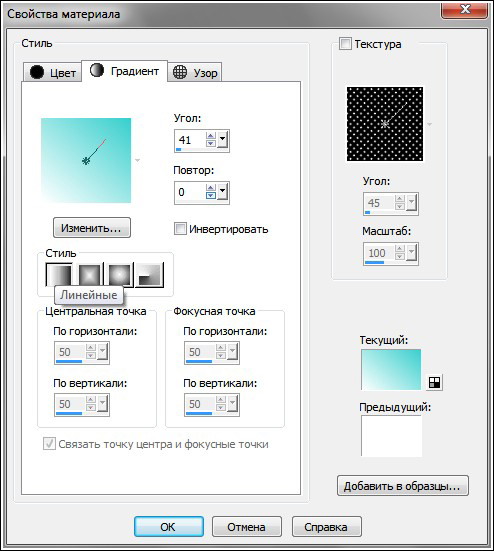The image size is (494, 551).
Task: Open Фокусная точка По вертикали dropdown
Action: [232, 404]
